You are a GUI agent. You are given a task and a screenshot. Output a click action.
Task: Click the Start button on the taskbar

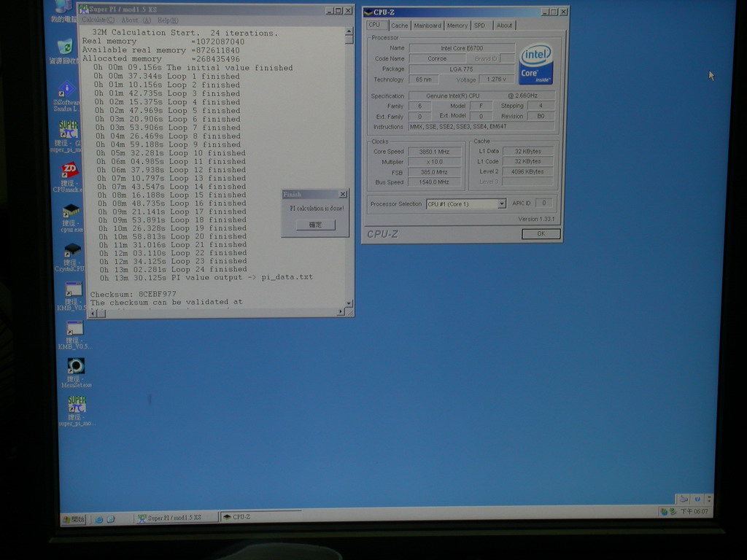click(x=74, y=519)
